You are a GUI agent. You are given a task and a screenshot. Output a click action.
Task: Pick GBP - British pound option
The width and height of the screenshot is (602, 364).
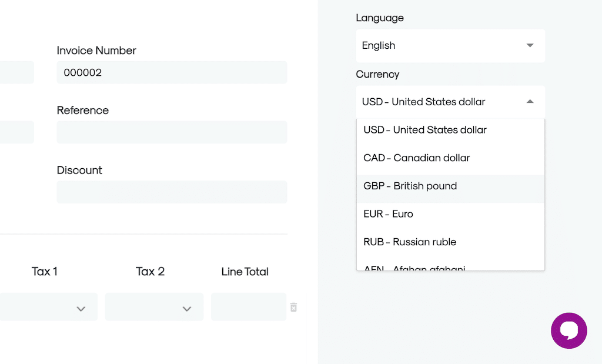click(x=410, y=186)
